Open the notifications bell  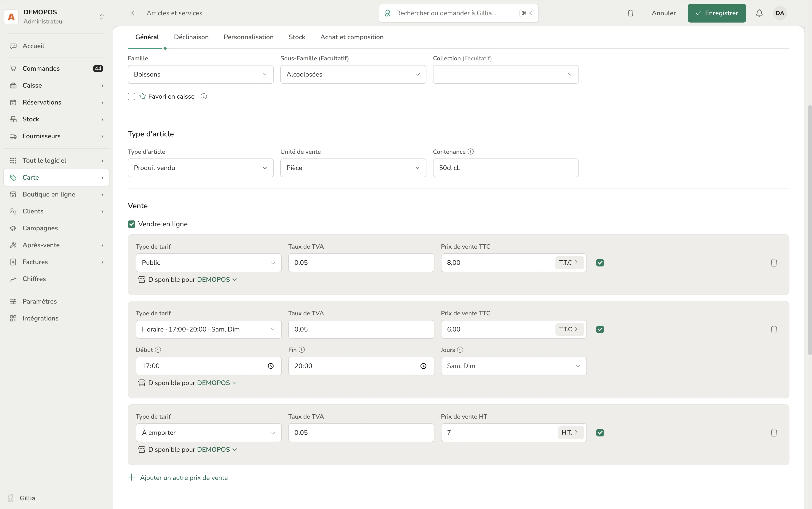pyautogui.click(x=759, y=13)
